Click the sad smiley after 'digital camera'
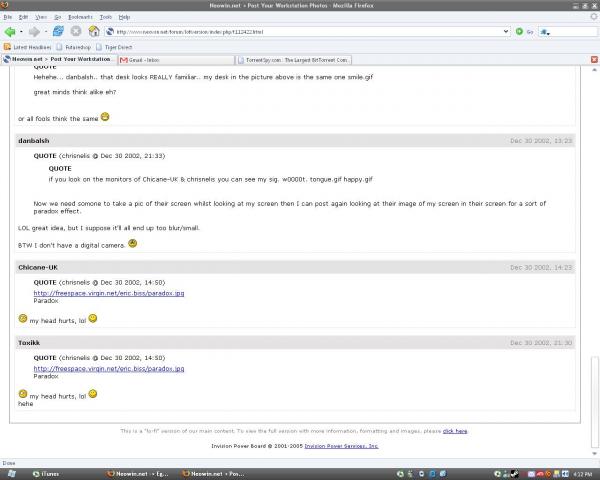The height and width of the screenshot is (480, 600). point(132,243)
